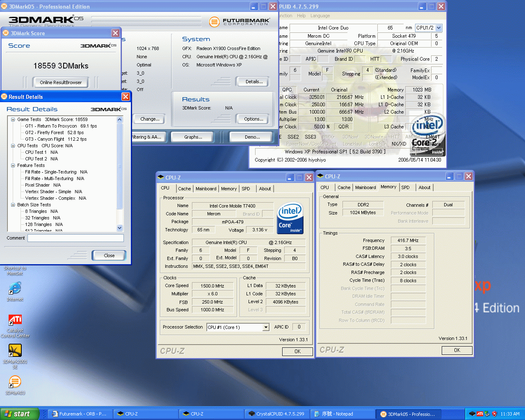The width and height of the screenshot is (525, 420).
Task: Open the Internet Explorer desktop icon
Action: coord(15,292)
